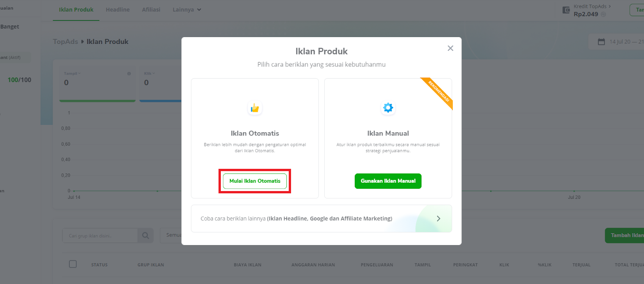This screenshot has height=284, width=644.
Task: Click the Tambah Iklan button
Action: 625,235
